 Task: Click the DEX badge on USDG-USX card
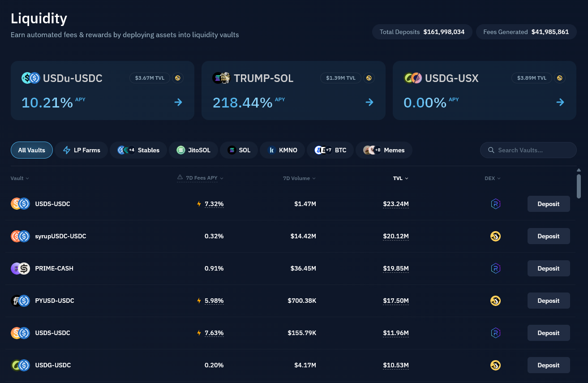coord(560,78)
